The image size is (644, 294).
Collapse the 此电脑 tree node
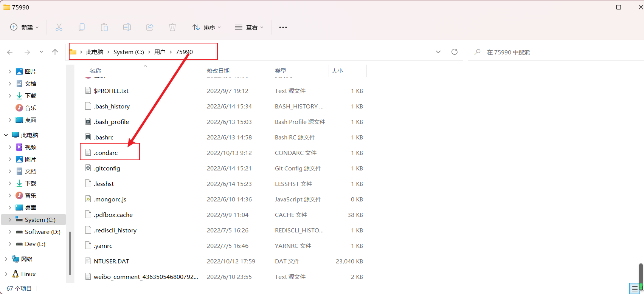tap(6, 135)
